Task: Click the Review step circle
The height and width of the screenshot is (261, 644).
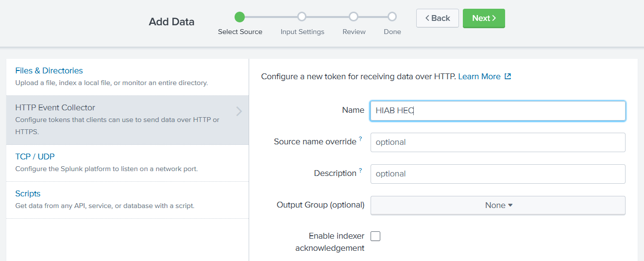Action: [x=354, y=17]
